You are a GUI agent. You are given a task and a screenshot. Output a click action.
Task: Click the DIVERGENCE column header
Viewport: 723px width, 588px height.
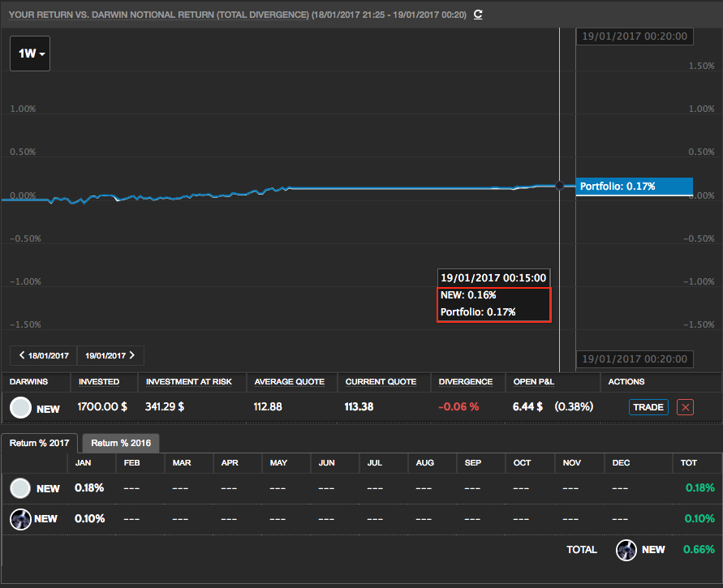pos(465,381)
